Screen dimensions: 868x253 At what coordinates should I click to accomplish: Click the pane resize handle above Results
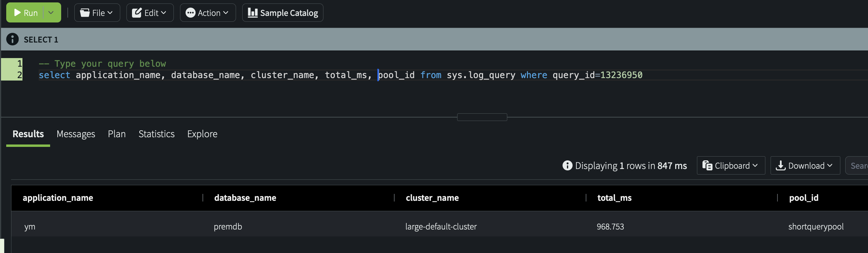coord(482,117)
